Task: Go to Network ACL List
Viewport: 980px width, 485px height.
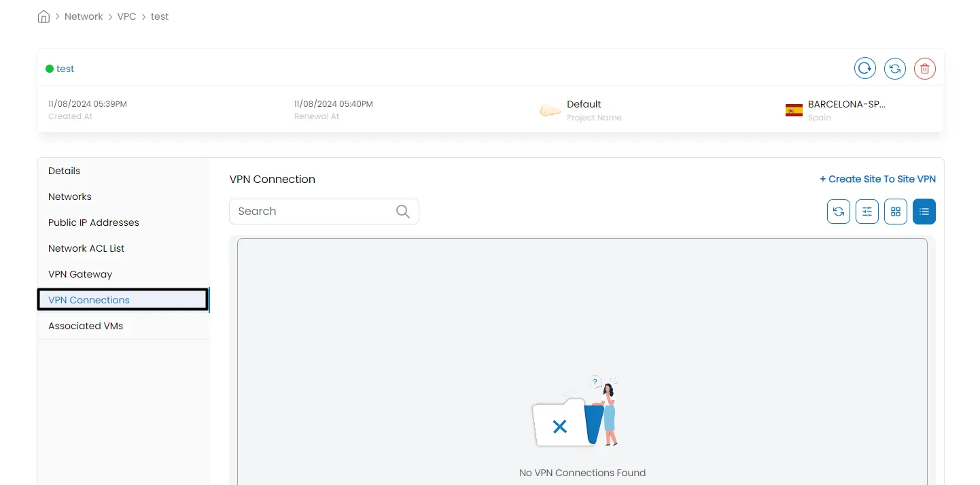Action: tap(86, 248)
